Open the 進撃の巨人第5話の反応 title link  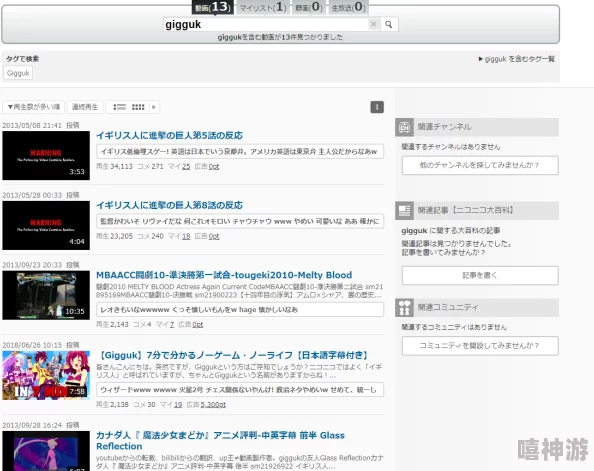(x=169, y=135)
